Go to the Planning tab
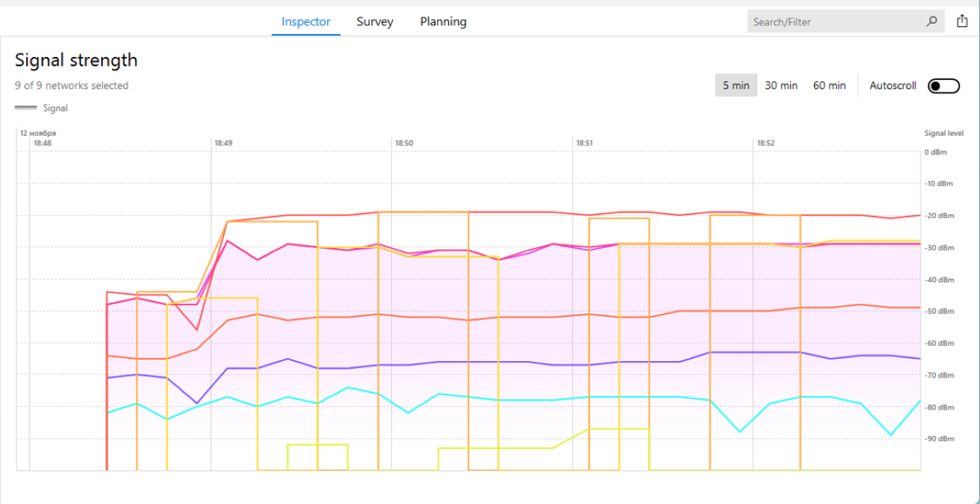The height and width of the screenshot is (504, 980). tap(443, 21)
